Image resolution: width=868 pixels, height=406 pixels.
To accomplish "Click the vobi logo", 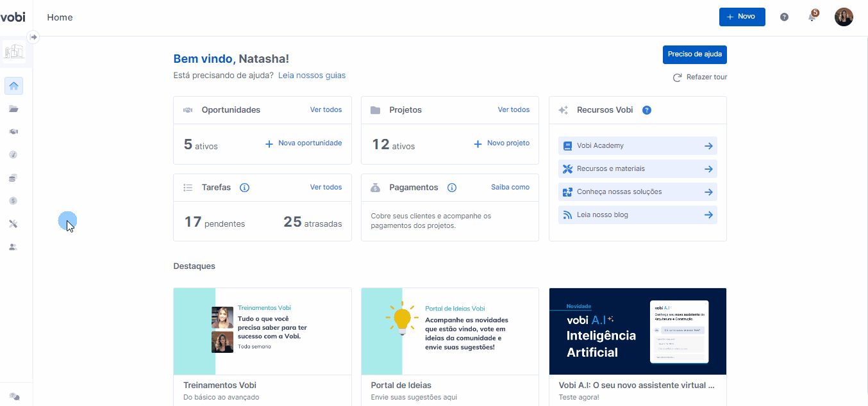I will (x=13, y=17).
